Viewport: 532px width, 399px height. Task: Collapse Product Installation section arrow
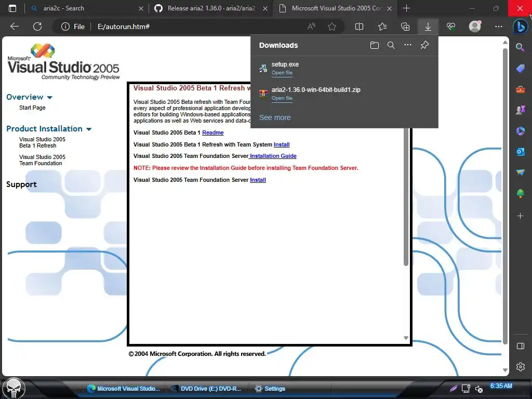(89, 129)
